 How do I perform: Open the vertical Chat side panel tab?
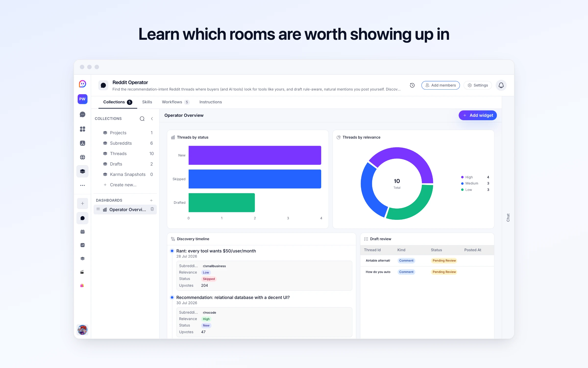pos(508,218)
